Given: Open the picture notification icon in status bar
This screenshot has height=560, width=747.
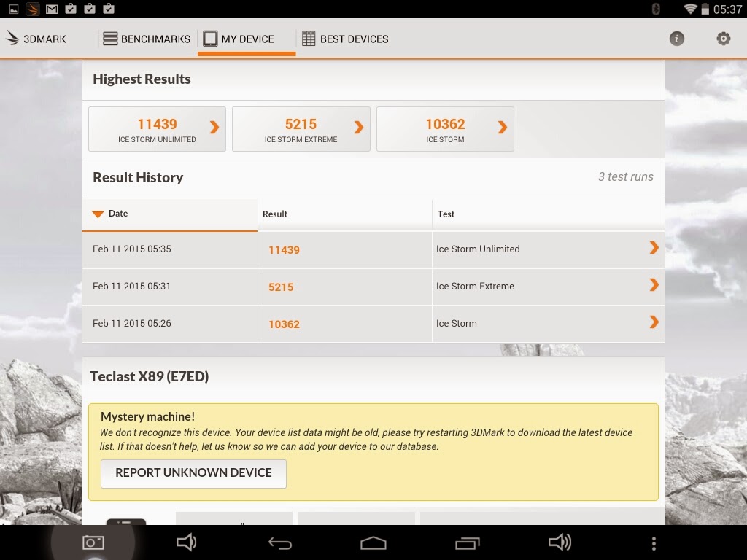Looking at the screenshot, I should [x=14, y=9].
